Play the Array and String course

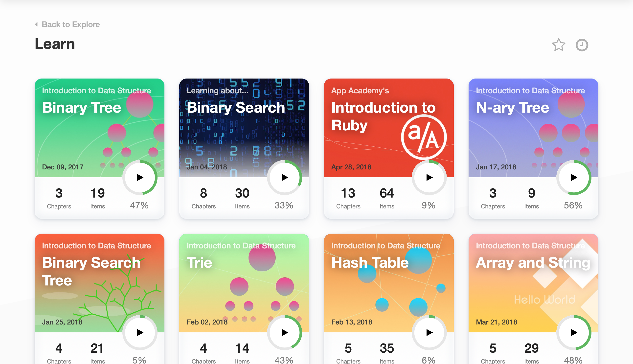click(574, 332)
